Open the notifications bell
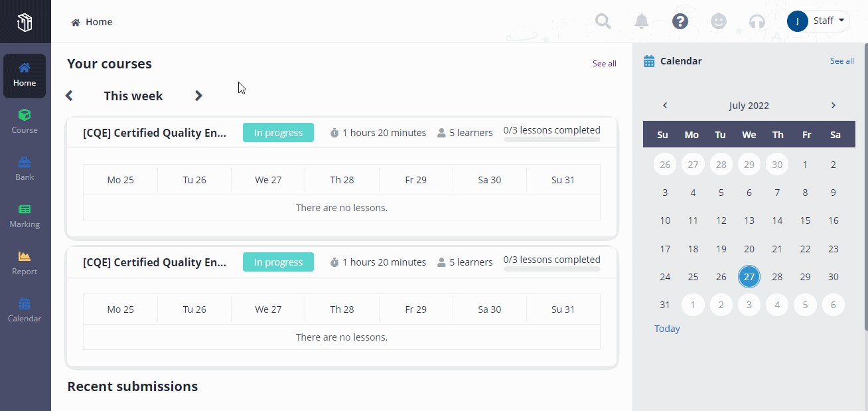This screenshot has width=868, height=411. [x=641, y=21]
